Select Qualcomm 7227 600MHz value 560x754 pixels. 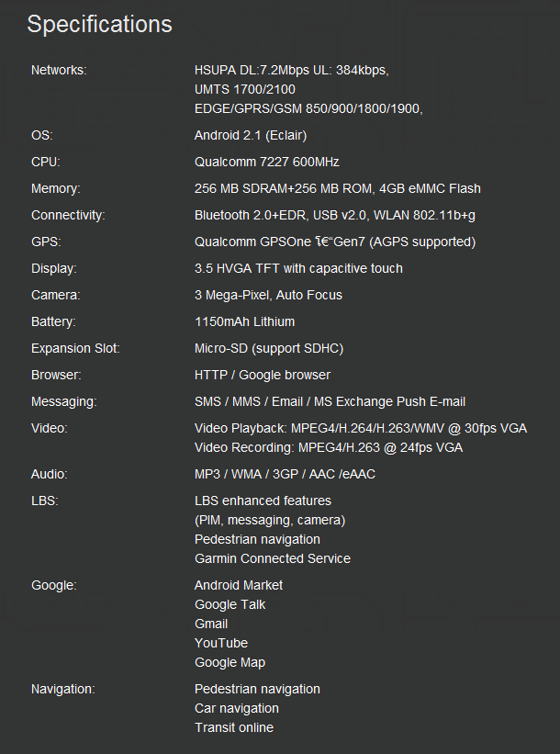pyautogui.click(x=267, y=162)
